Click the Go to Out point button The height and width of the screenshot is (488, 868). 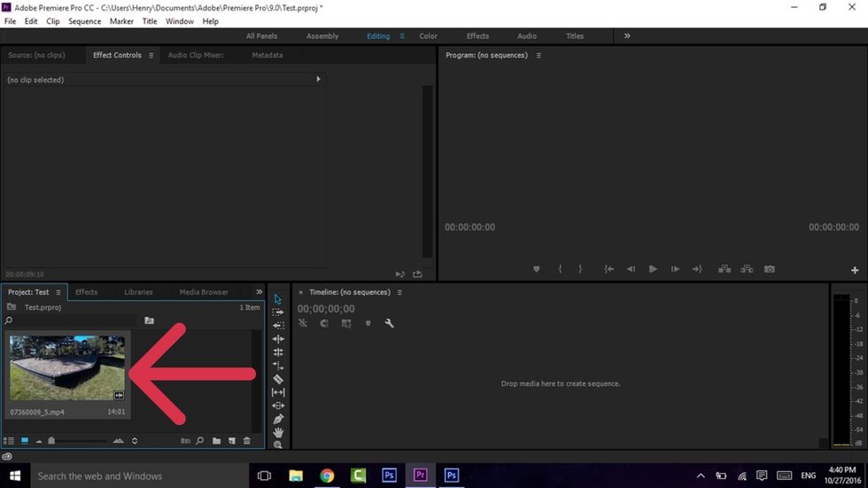pos(697,269)
